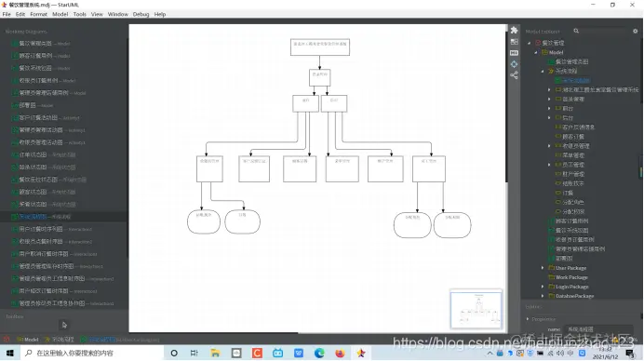This screenshot has height=361, width=644.
Task: Open the notification center icon in system tray
Action: [x=630, y=353]
